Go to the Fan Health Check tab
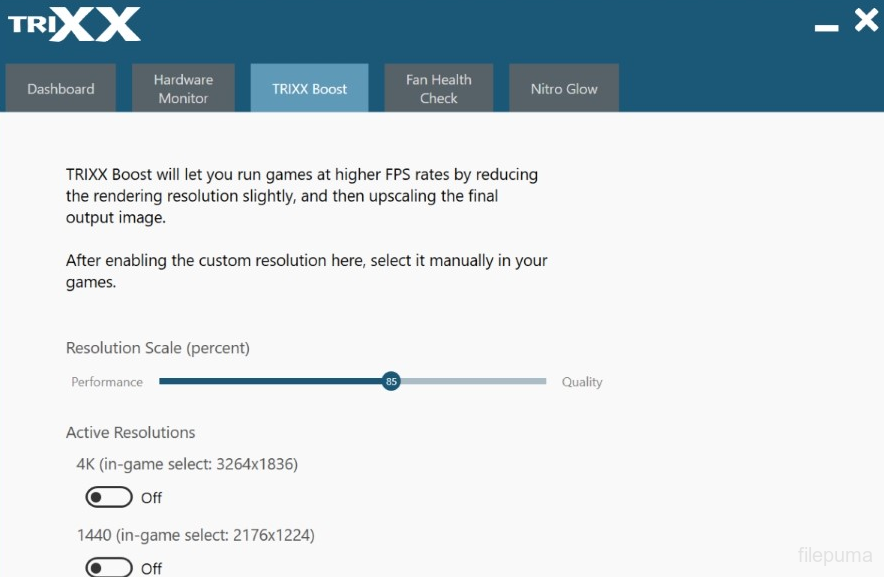 (438, 89)
